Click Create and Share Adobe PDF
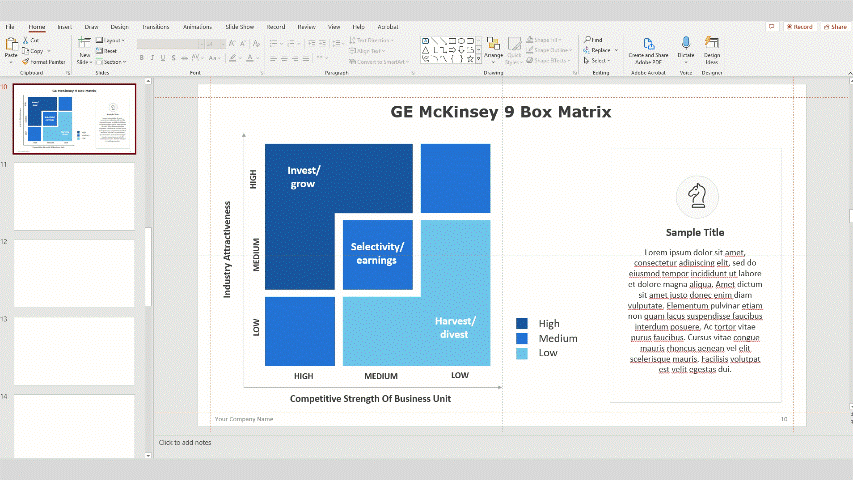Image resolution: width=853 pixels, height=480 pixels. coord(648,50)
